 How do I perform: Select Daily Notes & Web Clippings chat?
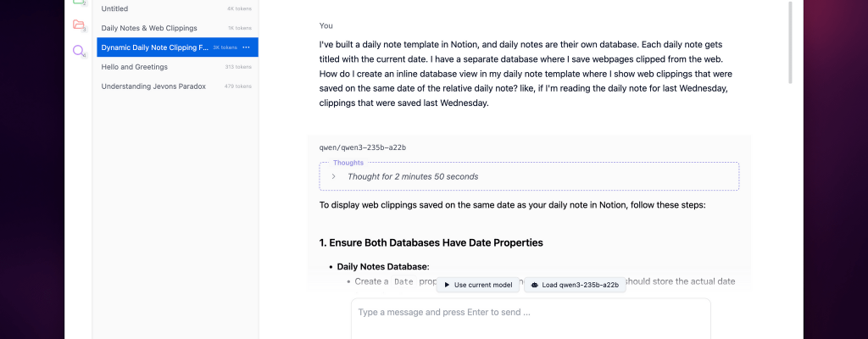[149, 28]
